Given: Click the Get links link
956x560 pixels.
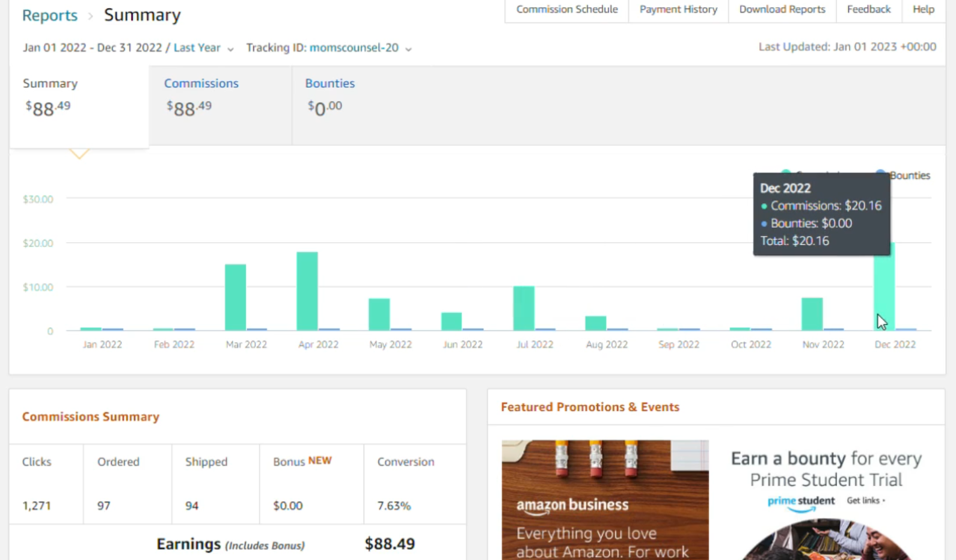Looking at the screenshot, I should click(x=866, y=501).
